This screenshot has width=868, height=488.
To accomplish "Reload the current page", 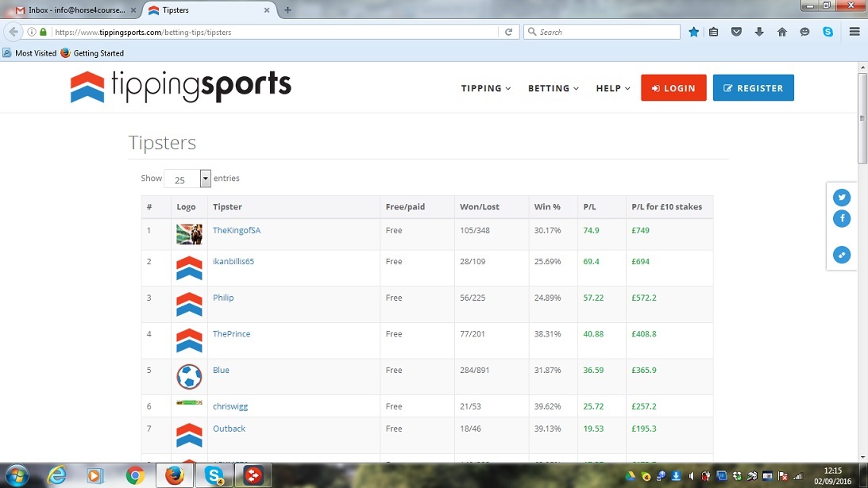I will click(x=508, y=32).
